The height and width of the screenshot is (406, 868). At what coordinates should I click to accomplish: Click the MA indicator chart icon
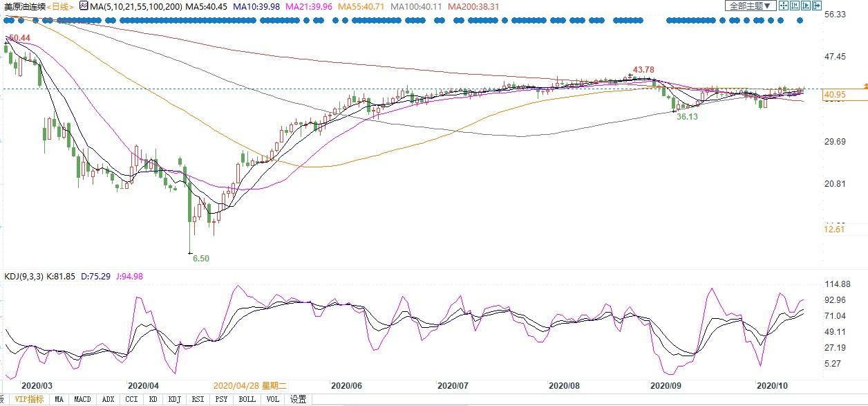(84, 6)
